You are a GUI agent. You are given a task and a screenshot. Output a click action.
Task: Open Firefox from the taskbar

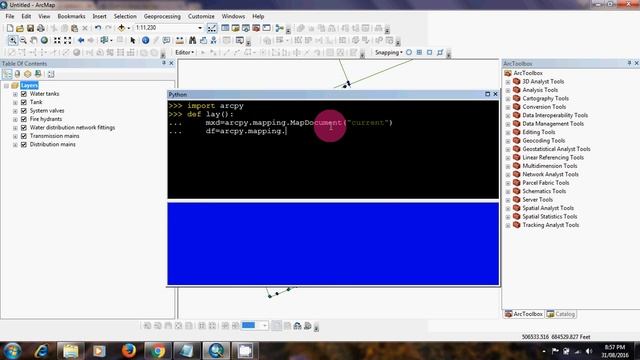point(129,351)
